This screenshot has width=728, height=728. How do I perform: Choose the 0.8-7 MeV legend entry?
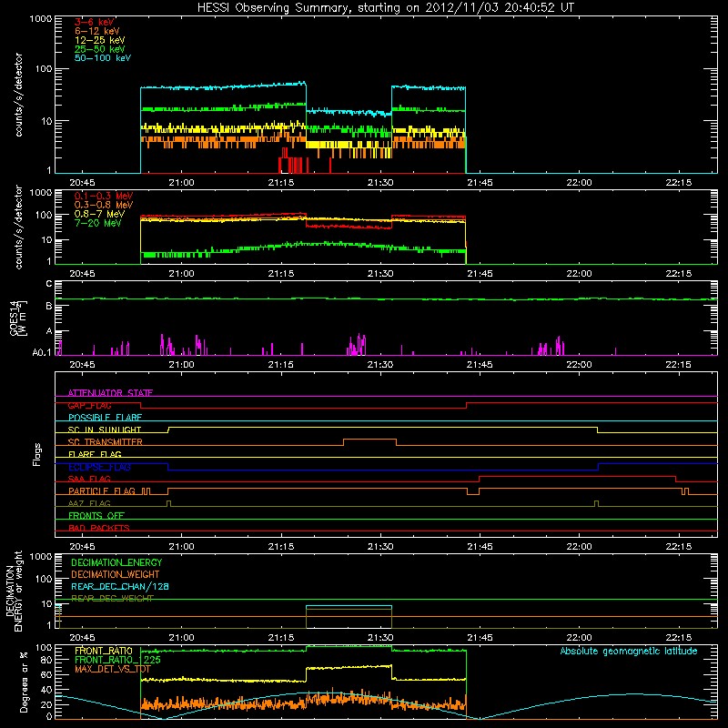click(x=99, y=214)
